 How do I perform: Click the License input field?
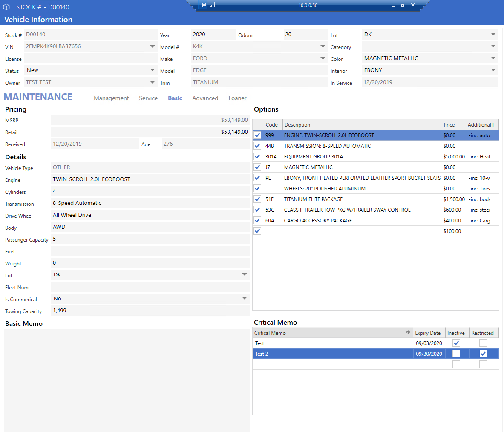click(90, 58)
